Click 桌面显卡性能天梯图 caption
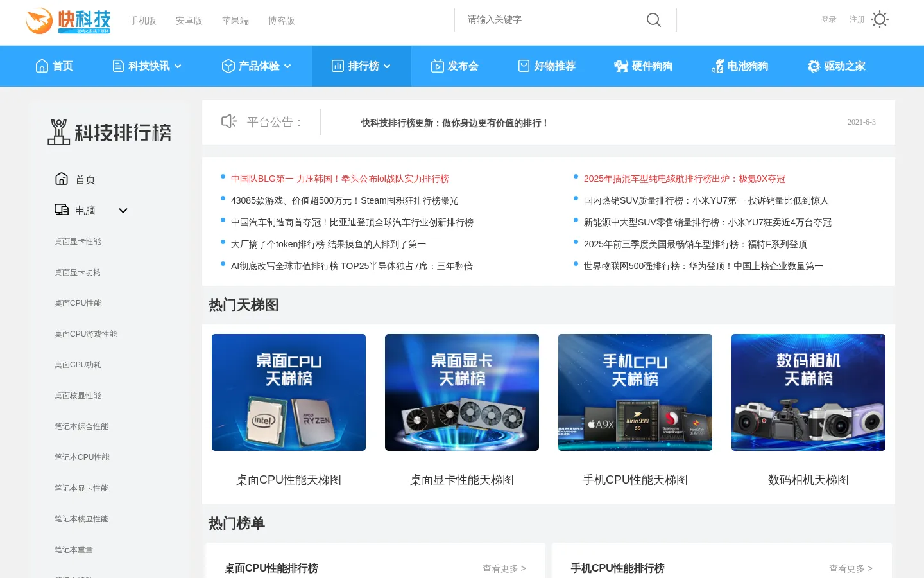Screen dimensions: 924x578 coord(462,480)
